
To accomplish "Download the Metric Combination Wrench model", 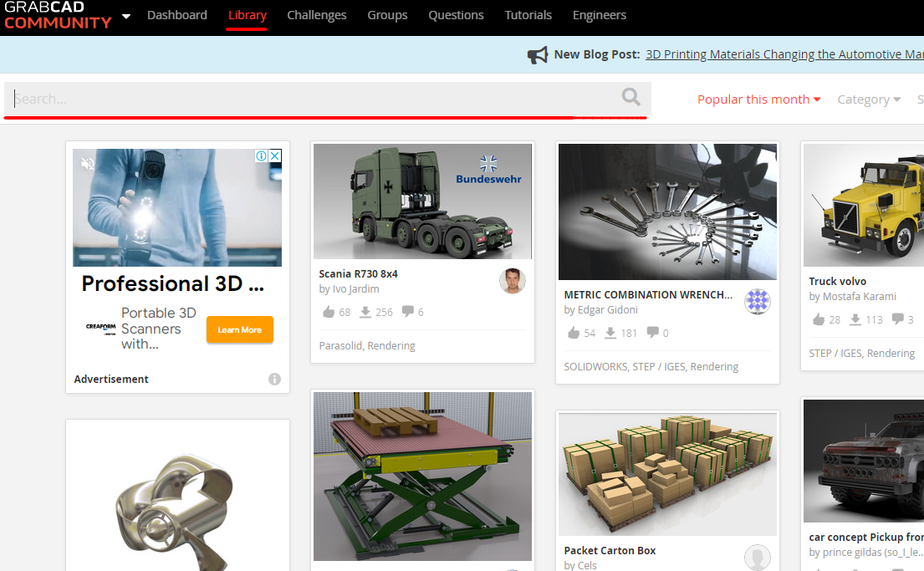I will 610,333.
